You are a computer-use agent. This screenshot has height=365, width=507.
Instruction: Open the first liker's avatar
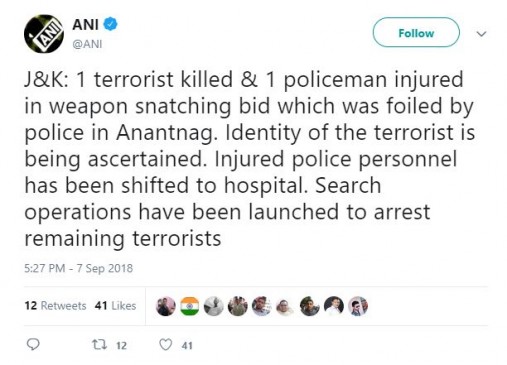[166, 306]
